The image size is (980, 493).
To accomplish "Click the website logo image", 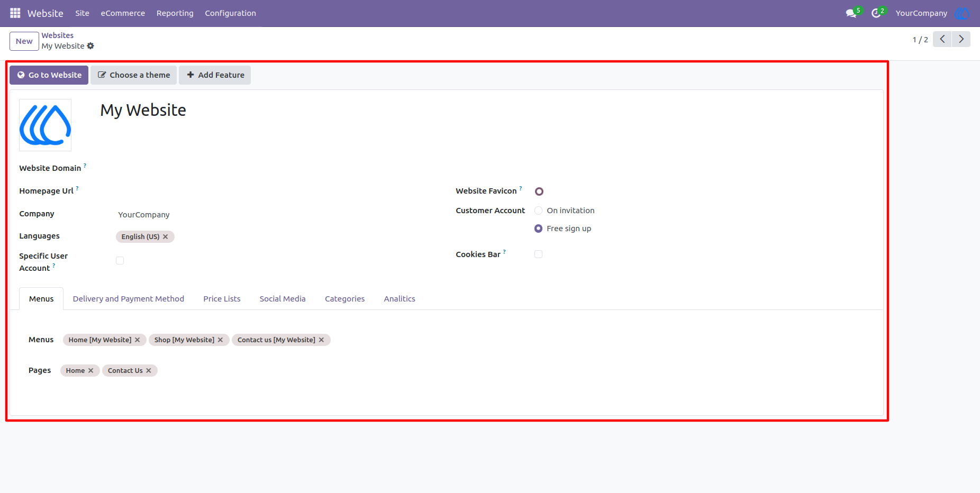I will 46,125.
